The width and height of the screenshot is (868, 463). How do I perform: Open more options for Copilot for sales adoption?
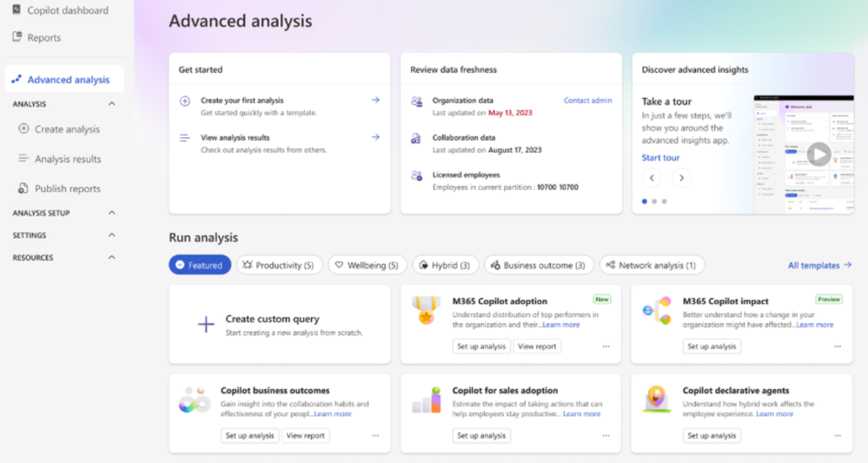[x=606, y=435]
